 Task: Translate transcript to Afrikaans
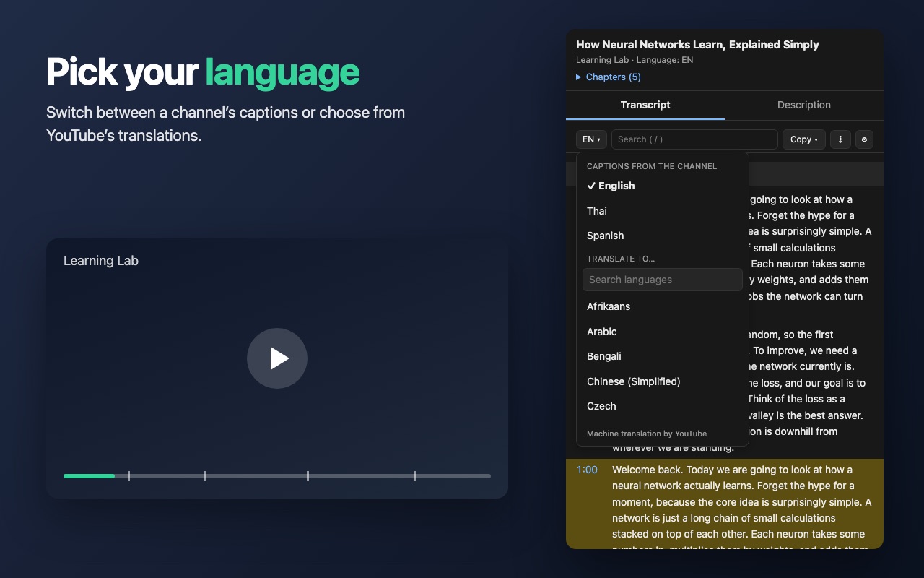point(663,306)
